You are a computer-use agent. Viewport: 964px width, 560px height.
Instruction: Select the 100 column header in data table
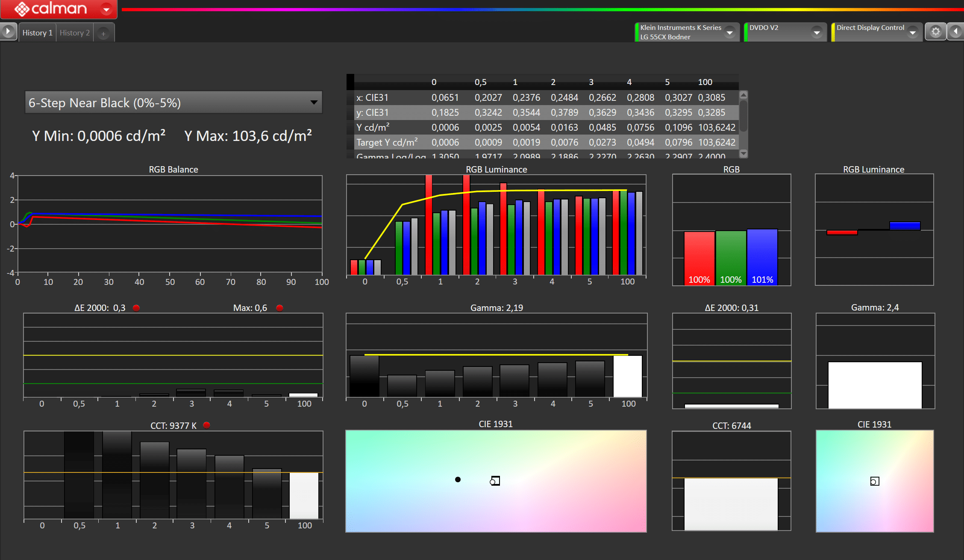pyautogui.click(x=705, y=82)
